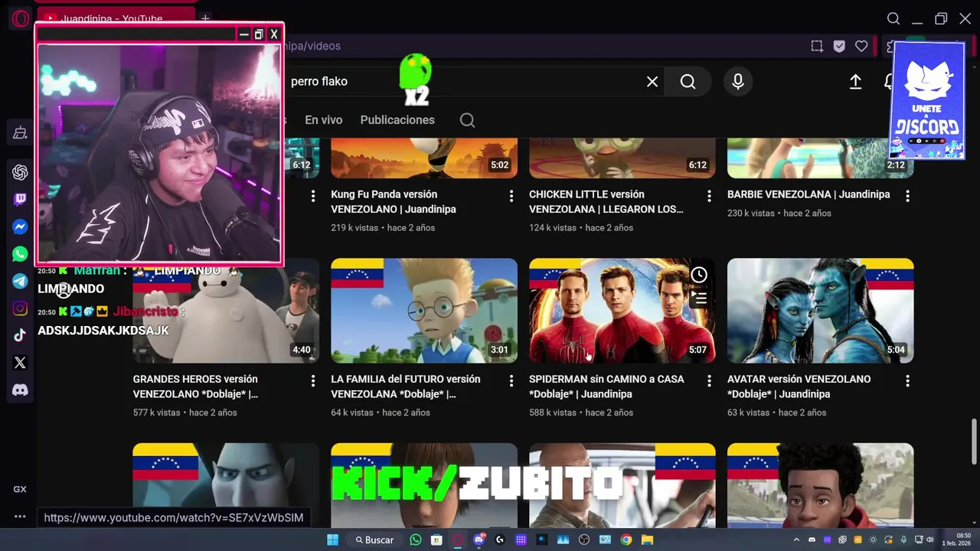Add Spiderman video to Watch Later
Screen dimensions: 980x551
pos(699,275)
